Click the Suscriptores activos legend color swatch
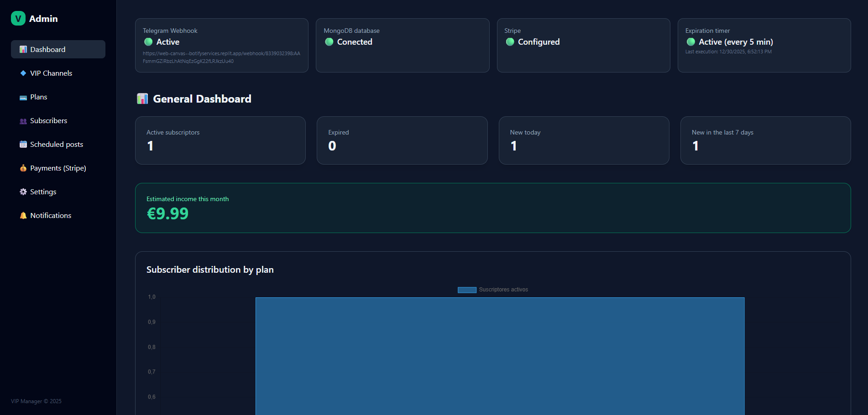The width and height of the screenshot is (868, 415). click(467, 290)
